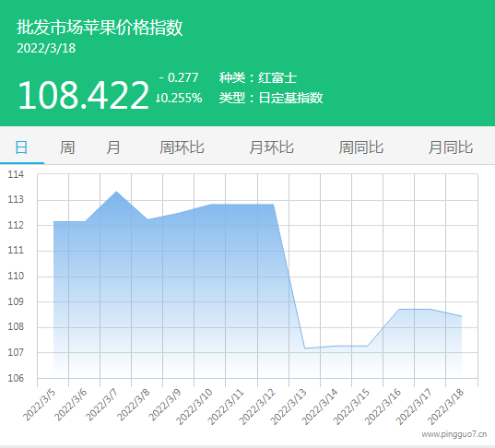Select the 周同比 tab
This screenshot has width=495, height=448.
(x=360, y=147)
